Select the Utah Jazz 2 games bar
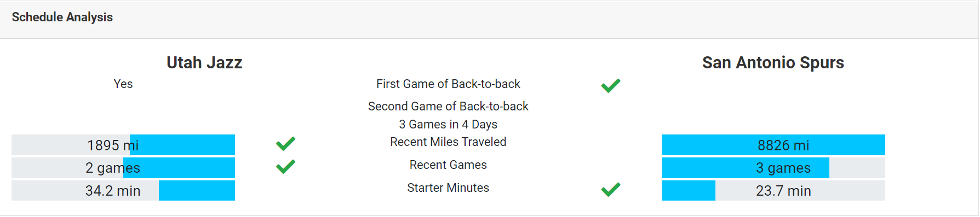The height and width of the screenshot is (217, 980). click(x=123, y=168)
